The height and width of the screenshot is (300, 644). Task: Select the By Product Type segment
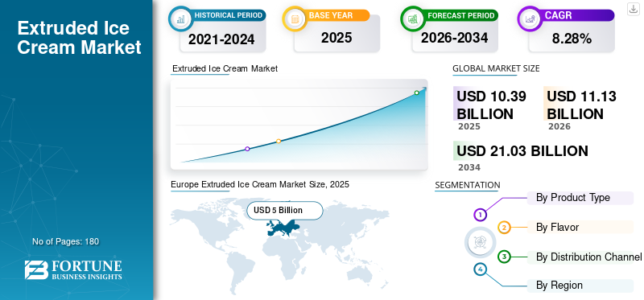click(x=580, y=198)
